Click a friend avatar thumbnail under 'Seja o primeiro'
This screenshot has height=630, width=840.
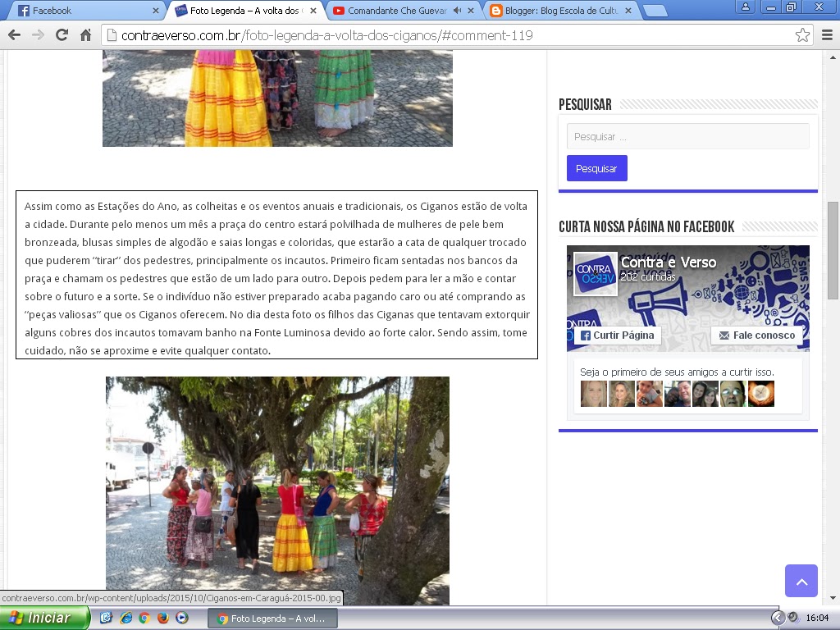point(593,395)
